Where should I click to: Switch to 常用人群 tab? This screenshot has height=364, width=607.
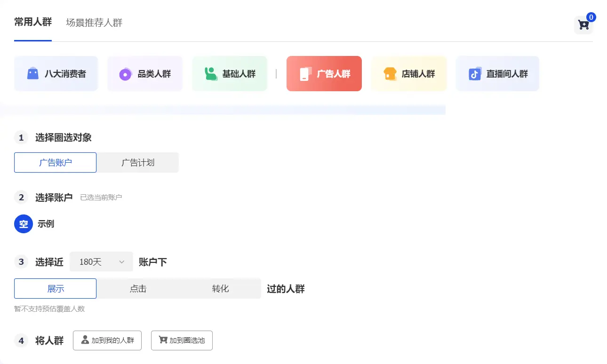(x=33, y=22)
